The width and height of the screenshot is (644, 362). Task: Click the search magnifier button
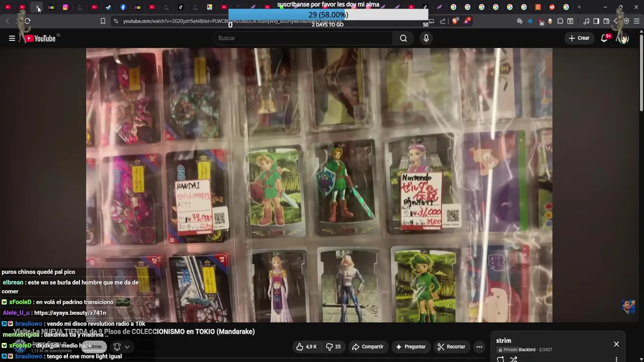click(x=404, y=38)
